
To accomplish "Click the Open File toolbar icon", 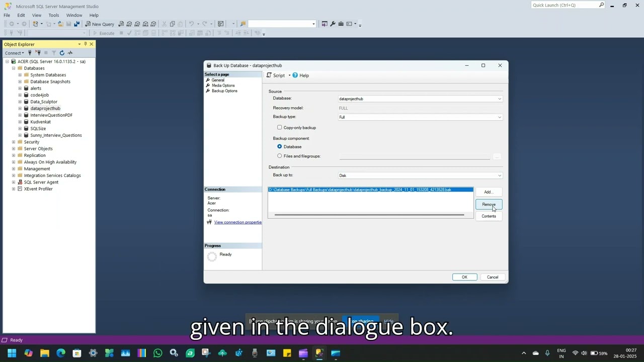I will coord(60,24).
